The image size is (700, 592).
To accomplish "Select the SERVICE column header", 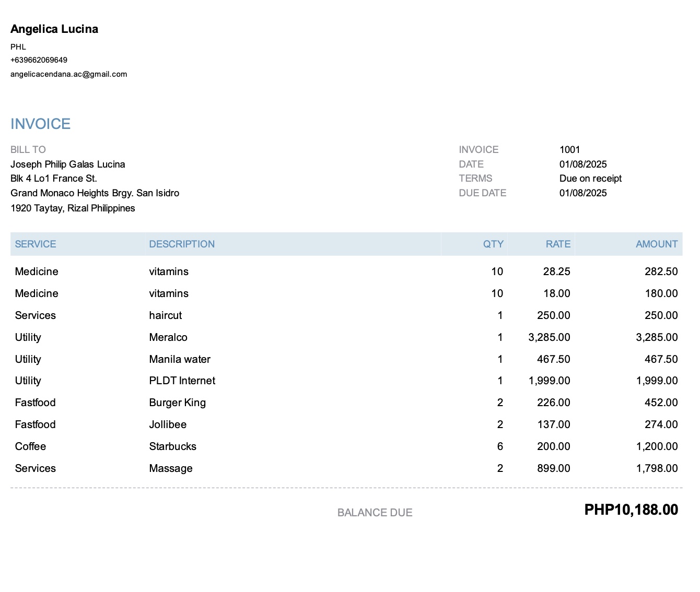I will coord(36,244).
